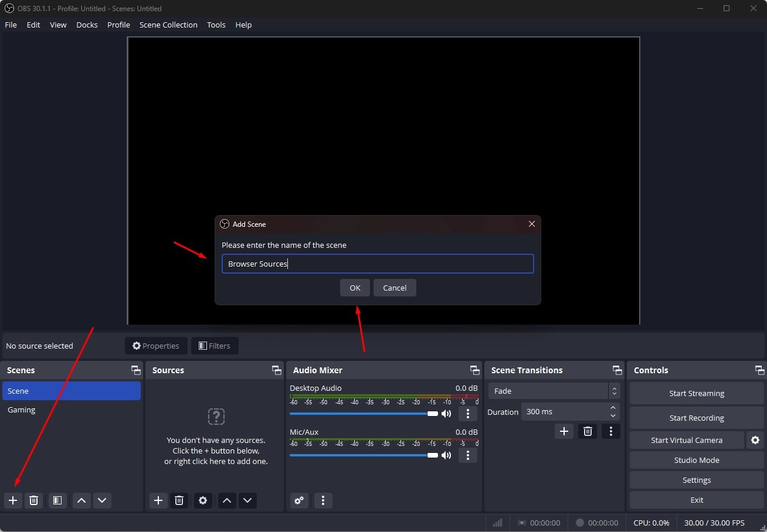Open the Help menu
This screenshot has width=767, height=532.
point(243,25)
